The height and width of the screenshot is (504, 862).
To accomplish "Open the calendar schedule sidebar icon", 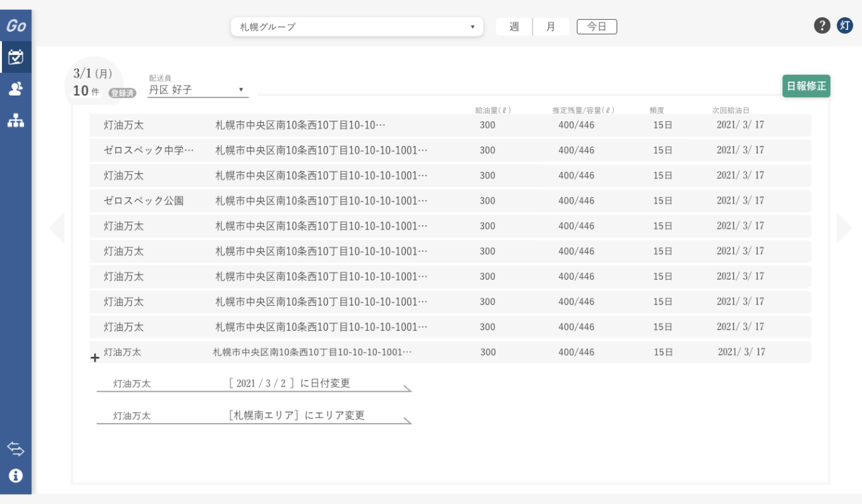I will pos(16,57).
